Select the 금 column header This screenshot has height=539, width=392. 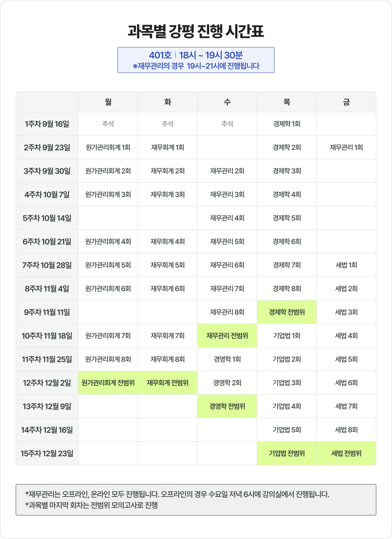pyautogui.click(x=346, y=102)
